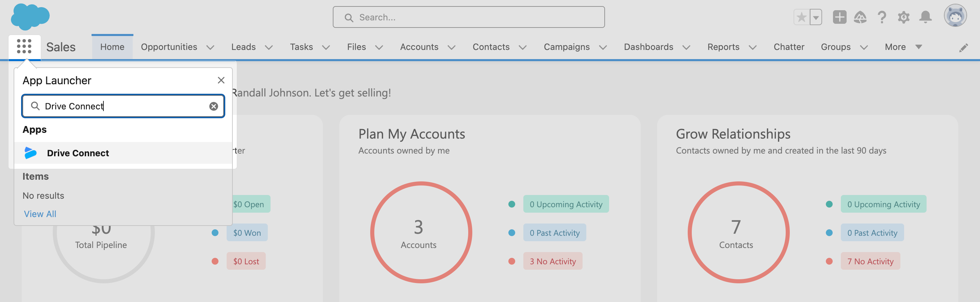Open the Trailhead guidance icon
The height and width of the screenshot is (302, 980).
[x=860, y=17]
